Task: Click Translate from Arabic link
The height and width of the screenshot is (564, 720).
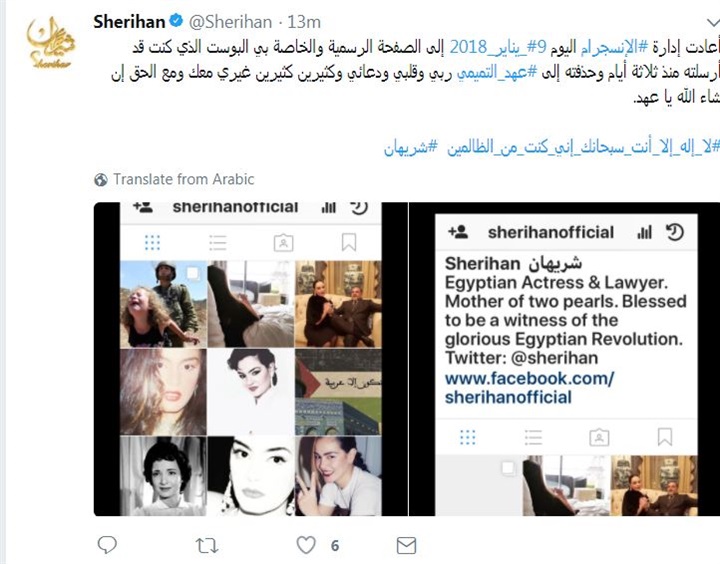Action: 184,179
